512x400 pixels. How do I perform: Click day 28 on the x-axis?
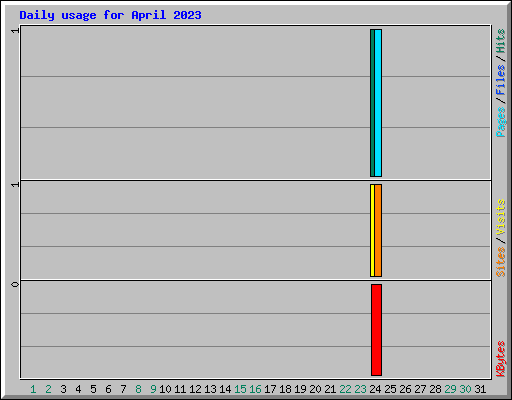(435, 389)
